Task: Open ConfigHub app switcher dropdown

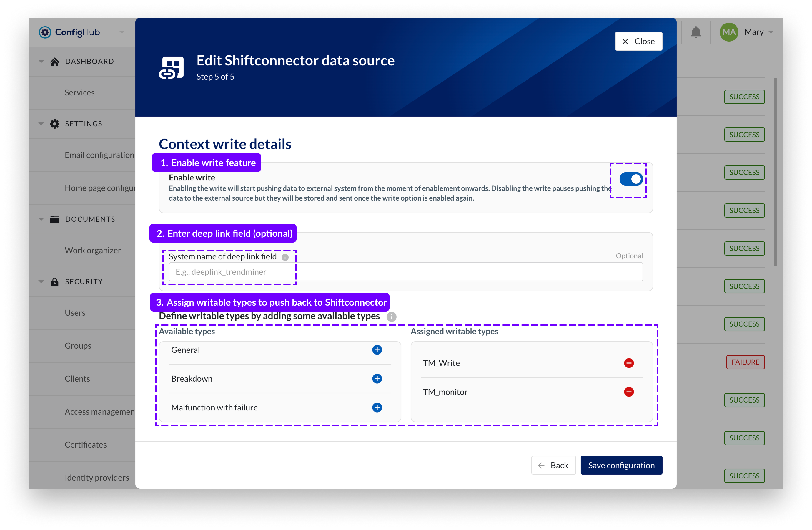Action: click(122, 32)
